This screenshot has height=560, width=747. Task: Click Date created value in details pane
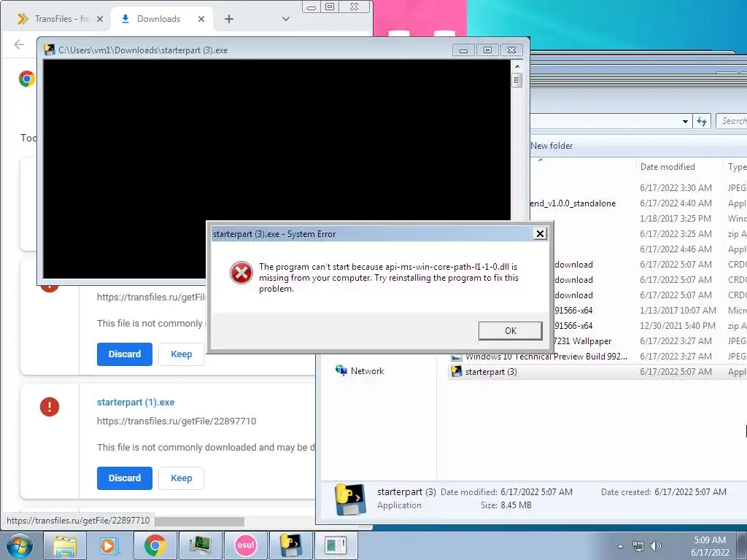[x=690, y=492]
